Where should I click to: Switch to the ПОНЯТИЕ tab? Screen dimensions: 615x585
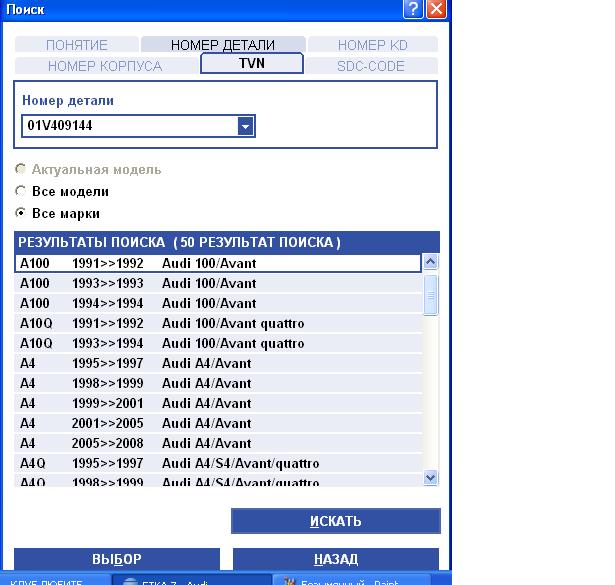tap(77, 45)
